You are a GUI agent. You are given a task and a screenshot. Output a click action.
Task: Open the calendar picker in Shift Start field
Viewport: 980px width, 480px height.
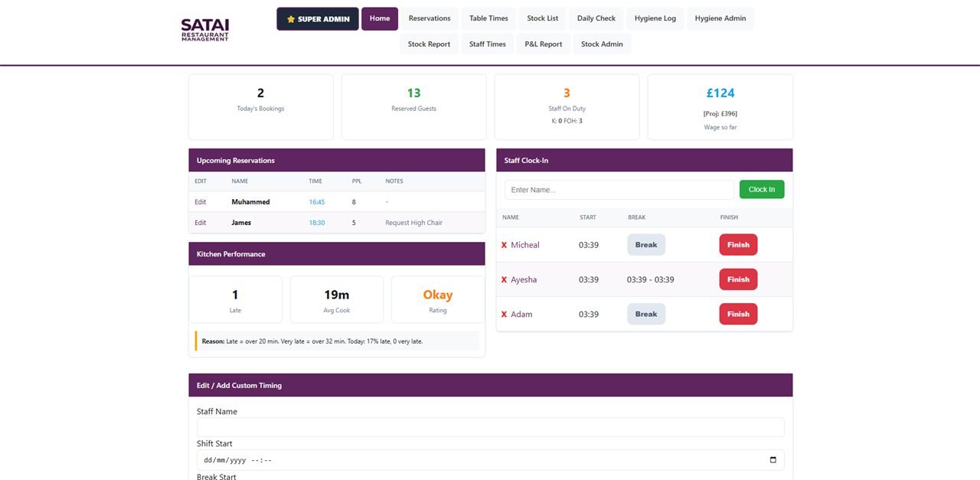click(x=773, y=460)
